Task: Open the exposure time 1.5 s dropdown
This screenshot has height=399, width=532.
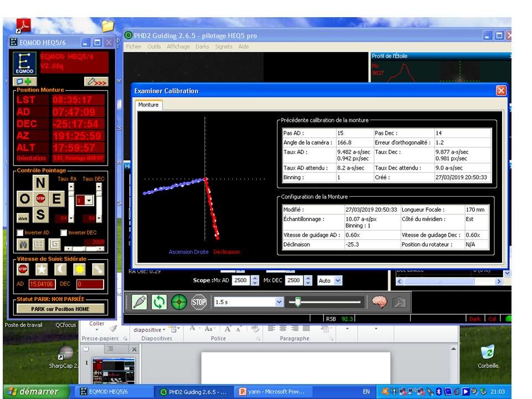Action: [x=279, y=301]
